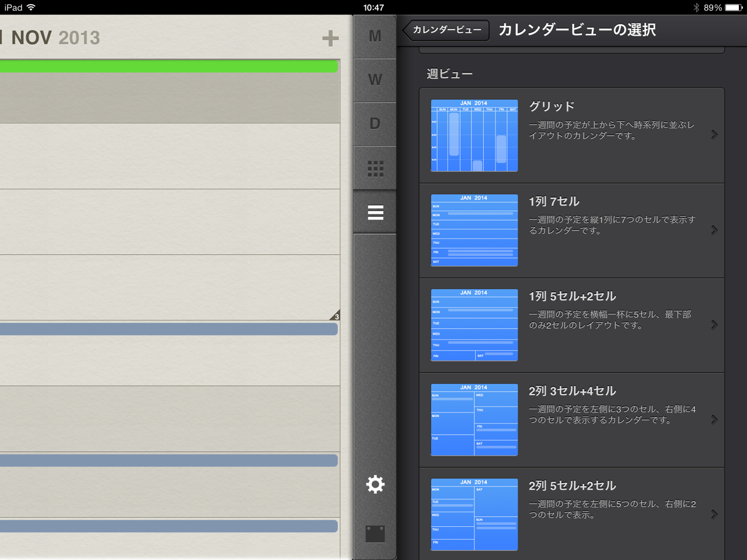
Task: Expand chevron for 1列 5セル+2セル layout
Action: [714, 325]
